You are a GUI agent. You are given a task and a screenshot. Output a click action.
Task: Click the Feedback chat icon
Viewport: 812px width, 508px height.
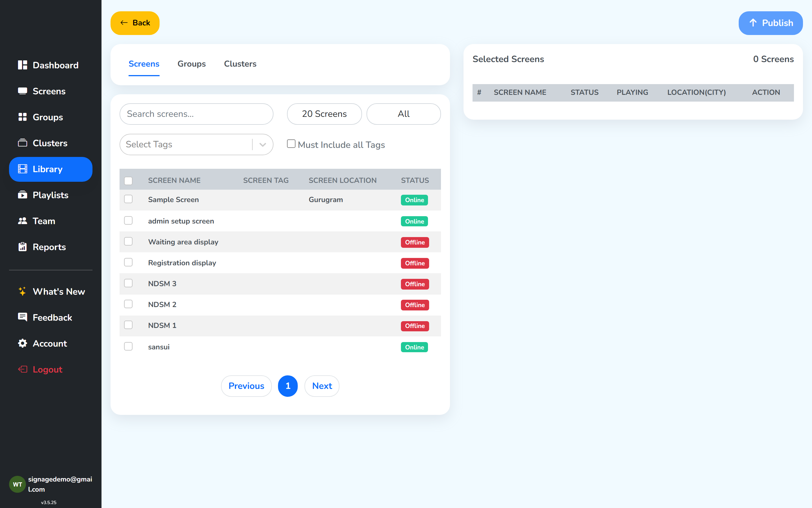(23, 317)
